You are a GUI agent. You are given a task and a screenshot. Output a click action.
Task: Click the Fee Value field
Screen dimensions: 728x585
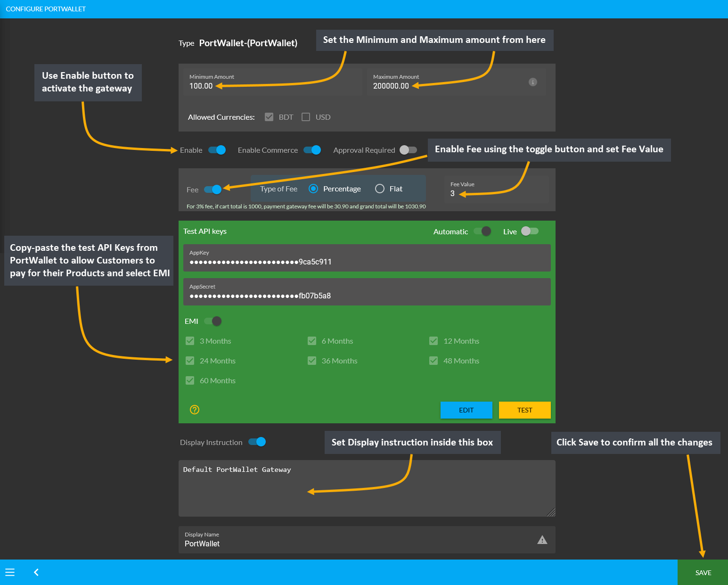point(497,190)
